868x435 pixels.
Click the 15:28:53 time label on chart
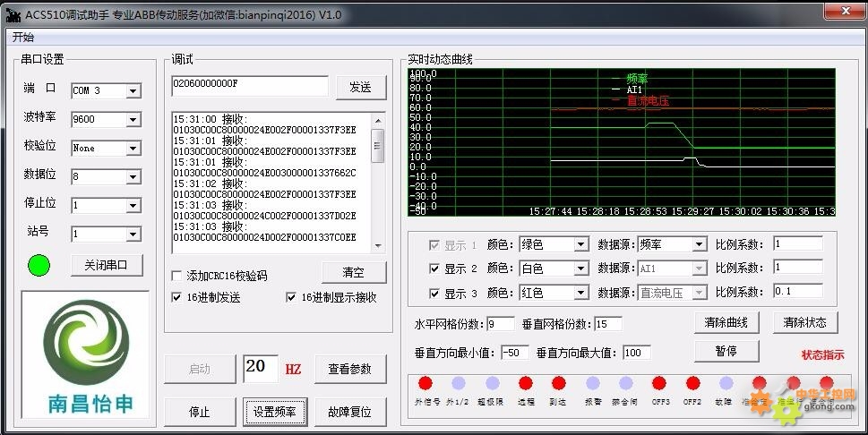pos(645,211)
